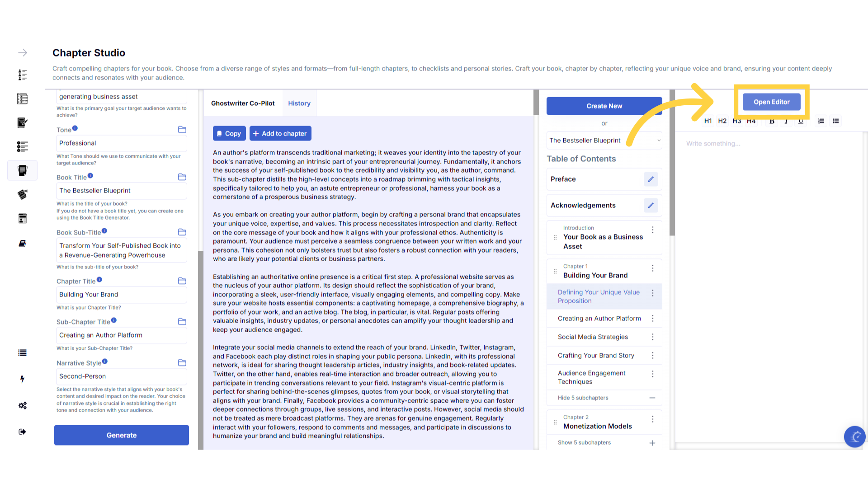Click the Add to chapter button

[280, 134]
